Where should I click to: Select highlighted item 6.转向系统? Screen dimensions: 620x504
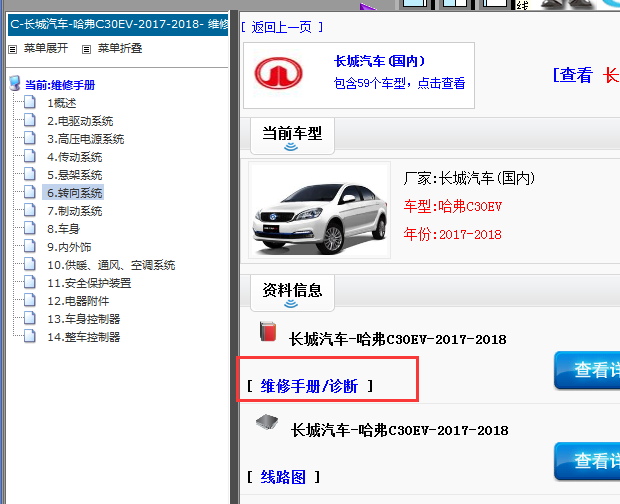[74, 193]
